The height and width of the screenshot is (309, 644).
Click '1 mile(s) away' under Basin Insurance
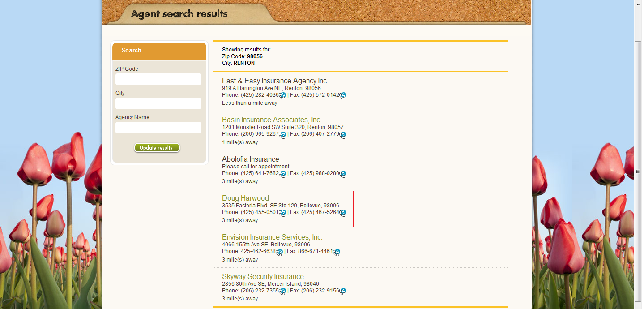point(240,142)
